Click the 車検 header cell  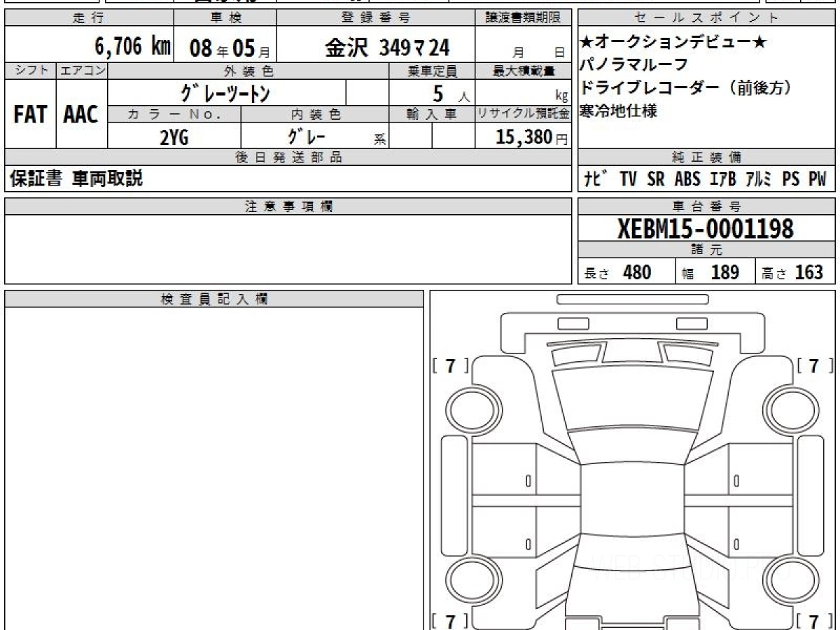225,18
